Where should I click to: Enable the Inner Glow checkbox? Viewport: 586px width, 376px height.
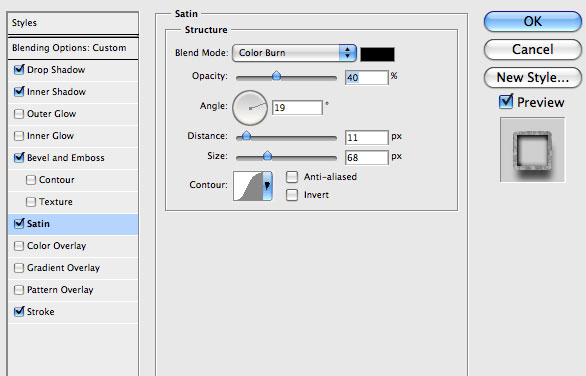[x=19, y=136]
